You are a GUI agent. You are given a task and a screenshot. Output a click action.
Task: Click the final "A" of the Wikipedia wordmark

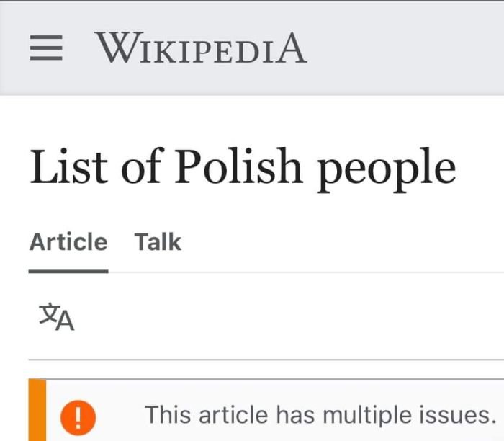(291, 48)
